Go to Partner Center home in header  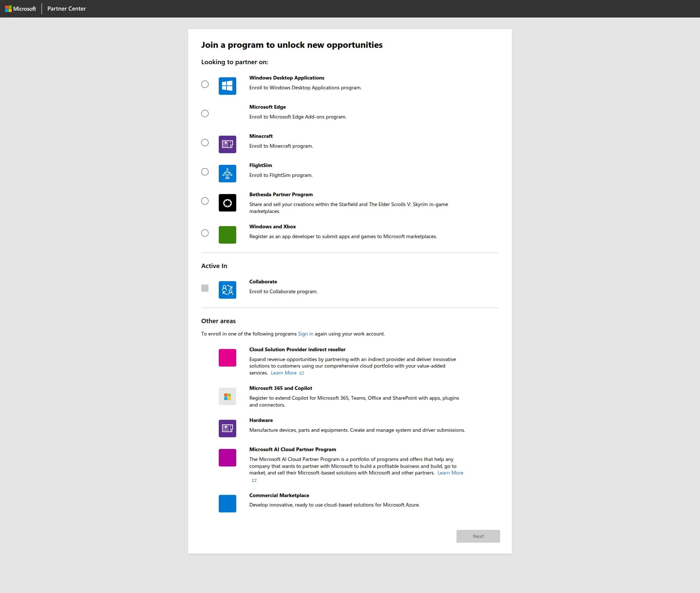point(67,9)
